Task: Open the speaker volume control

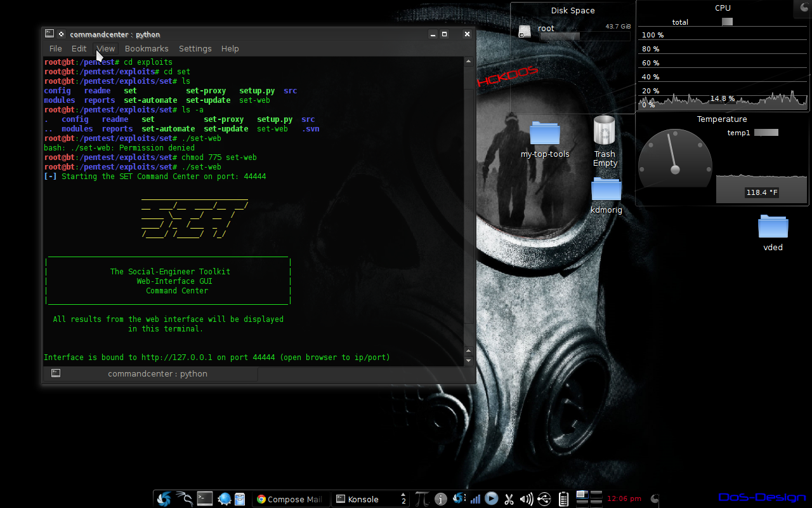Action: click(x=527, y=499)
